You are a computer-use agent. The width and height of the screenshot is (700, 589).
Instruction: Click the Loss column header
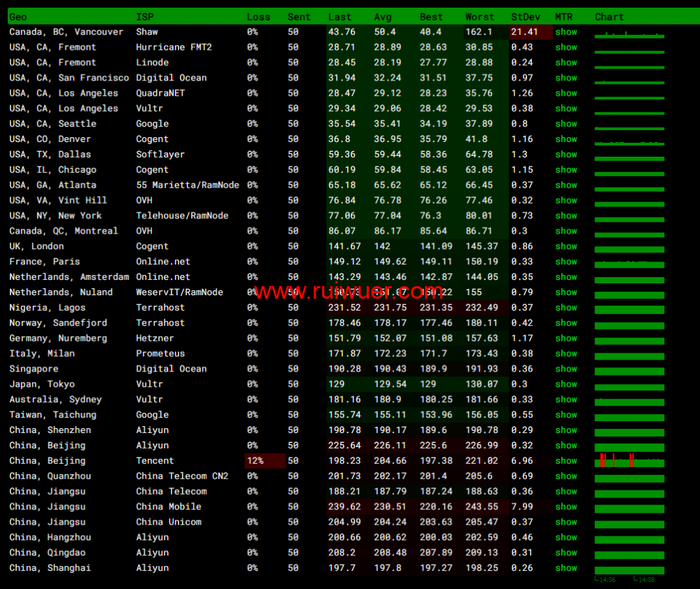tap(258, 17)
